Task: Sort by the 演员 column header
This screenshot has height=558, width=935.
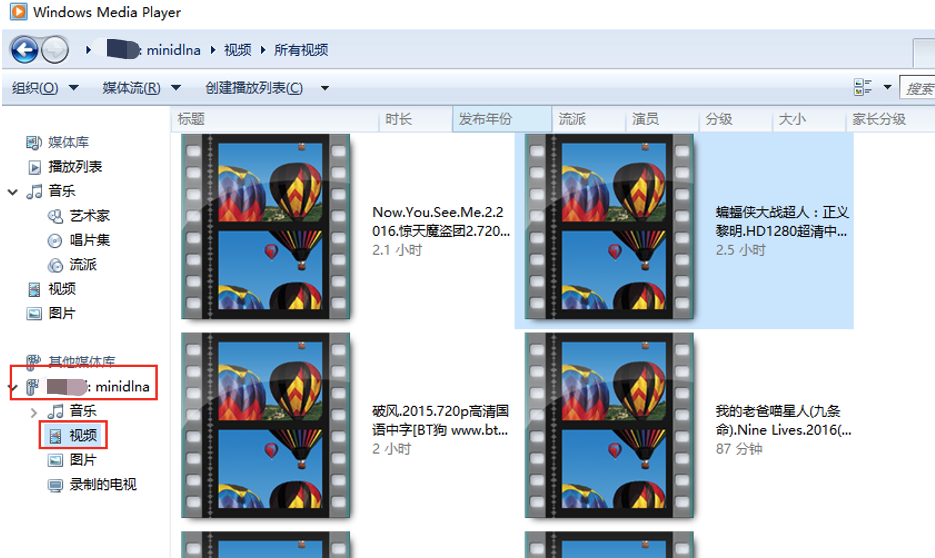Action: click(x=662, y=119)
